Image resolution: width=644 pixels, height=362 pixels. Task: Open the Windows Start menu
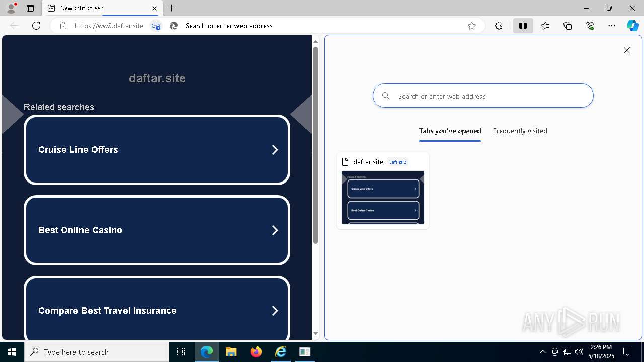pos(12,352)
